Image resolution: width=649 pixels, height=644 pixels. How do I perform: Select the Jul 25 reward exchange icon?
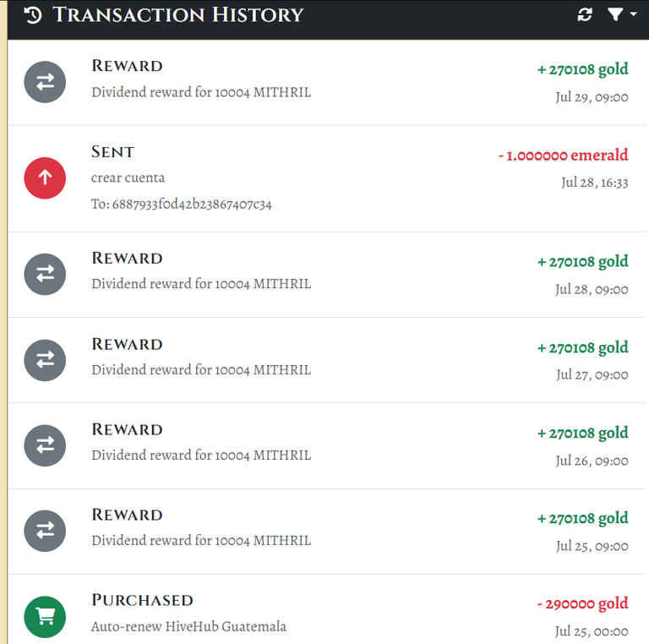pyautogui.click(x=45, y=531)
